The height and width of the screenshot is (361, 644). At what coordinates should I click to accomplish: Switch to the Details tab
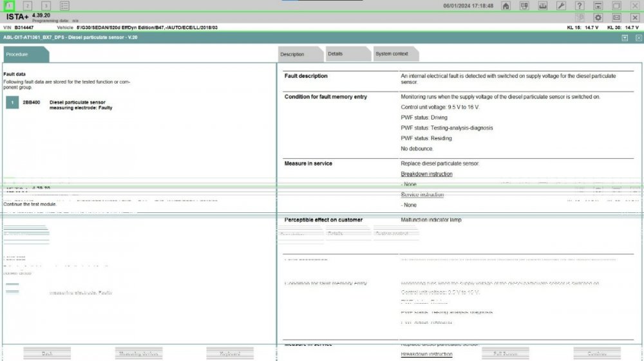pyautogui.click(x=348, y=54)
